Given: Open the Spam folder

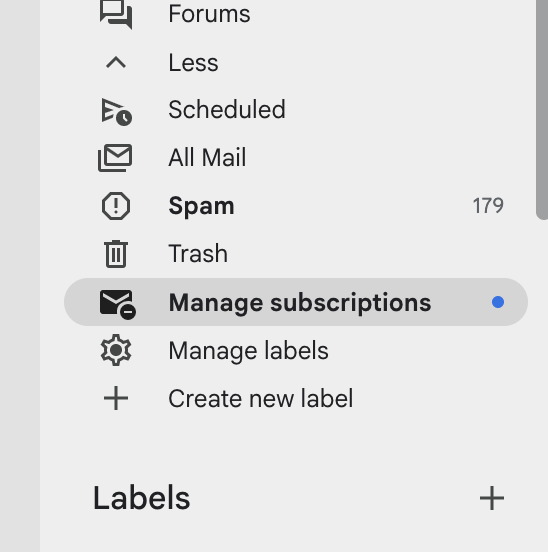Looking at the screenshot, I should click(296, 206).
